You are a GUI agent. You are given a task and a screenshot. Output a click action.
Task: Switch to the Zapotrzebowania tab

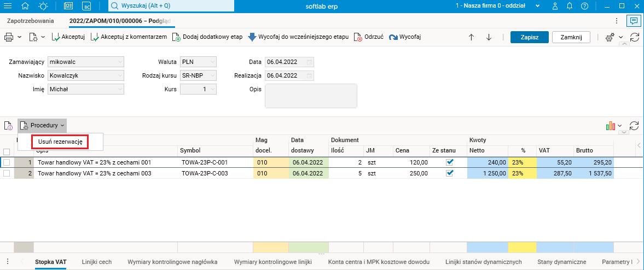coord(31,20)
